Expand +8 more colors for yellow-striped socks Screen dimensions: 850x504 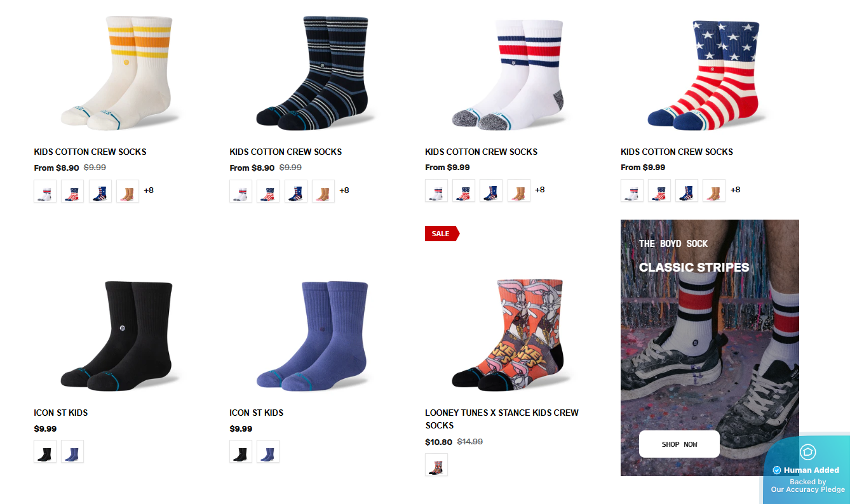(x=149, y=190)
